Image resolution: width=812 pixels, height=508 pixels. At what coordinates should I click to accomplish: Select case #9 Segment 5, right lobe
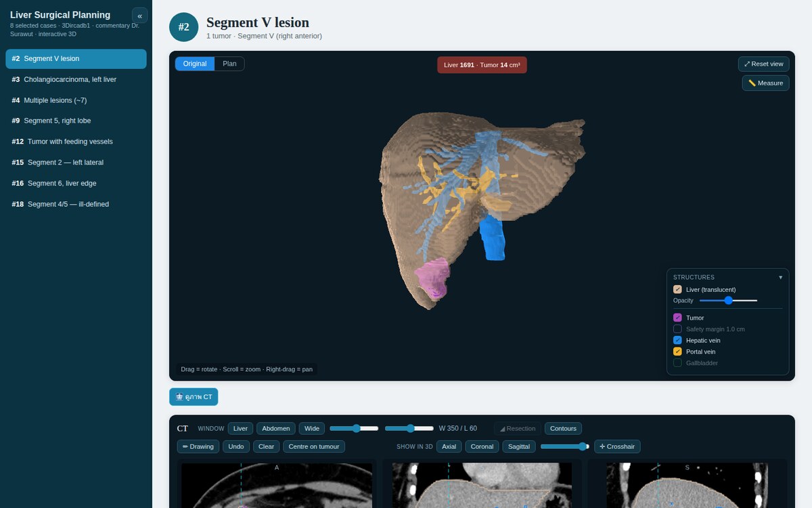pos(76,121)
